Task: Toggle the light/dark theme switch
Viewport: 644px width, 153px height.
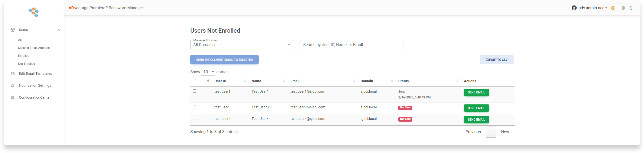Action: tap(622, 8)
